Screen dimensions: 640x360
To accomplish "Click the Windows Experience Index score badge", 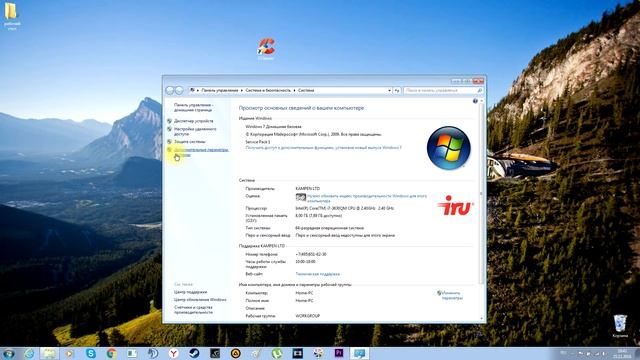I will 301,198.
